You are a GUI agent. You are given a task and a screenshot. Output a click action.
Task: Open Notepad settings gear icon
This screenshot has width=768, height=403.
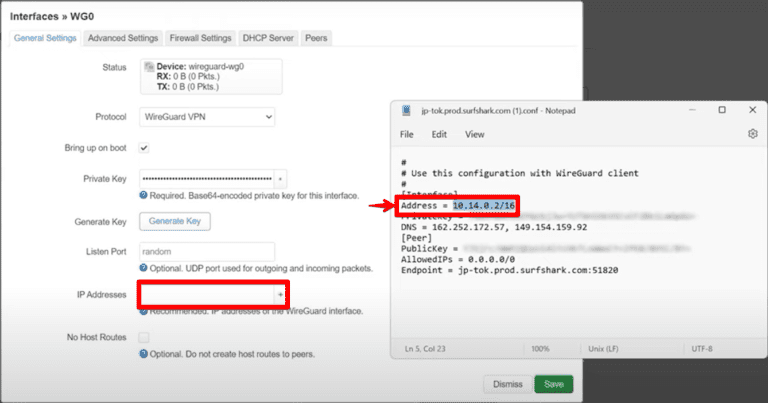752,133
